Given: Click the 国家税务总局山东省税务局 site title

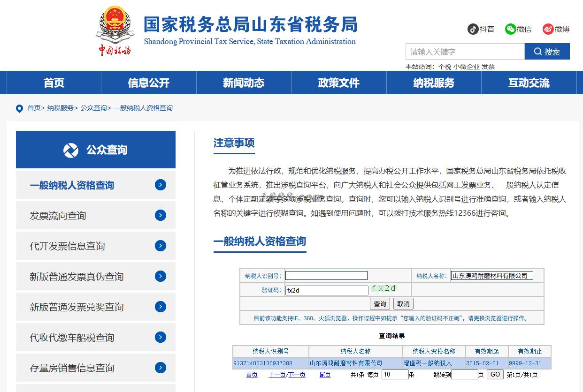Looking at the screenshot, I should (250, 24).
